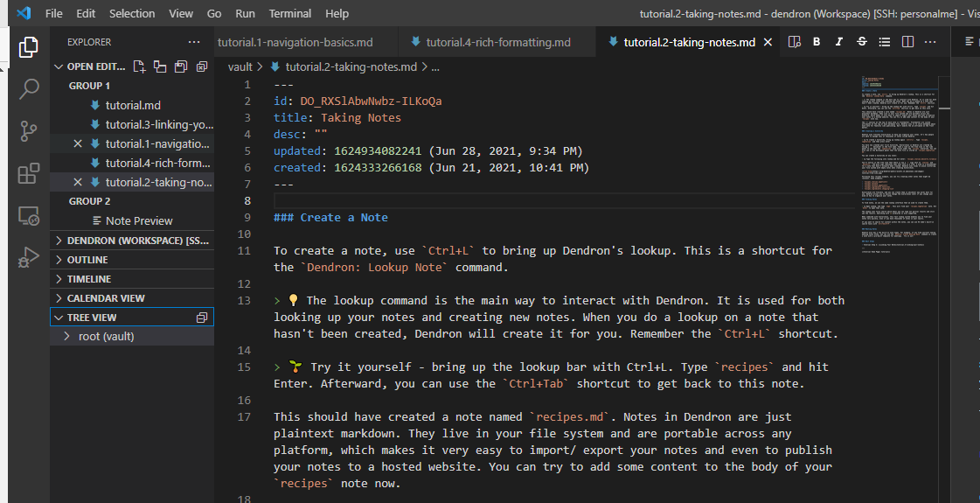Click the GROUP 2 label

pyautogui.click(x=89, y=201)
